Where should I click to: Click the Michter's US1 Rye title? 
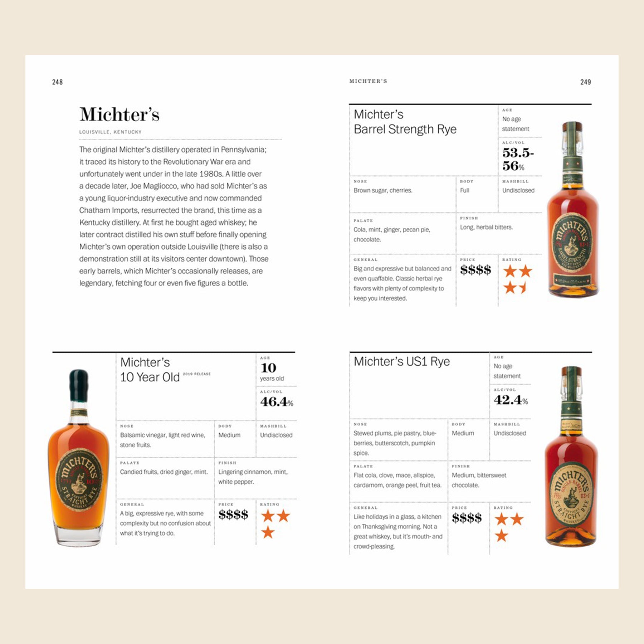(402, 361)
